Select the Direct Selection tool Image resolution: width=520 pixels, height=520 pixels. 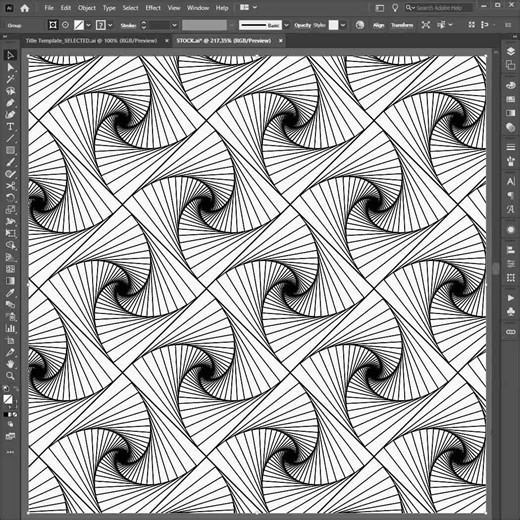[x=10, y=67]
